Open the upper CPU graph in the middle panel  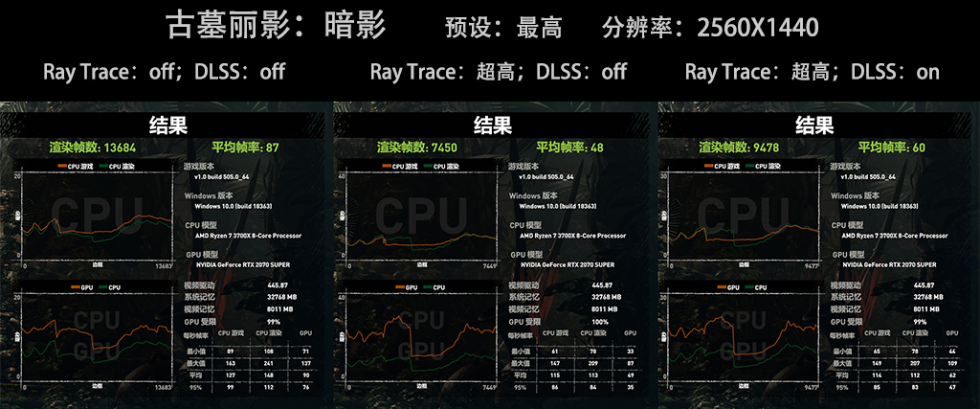tap(421, 216)
